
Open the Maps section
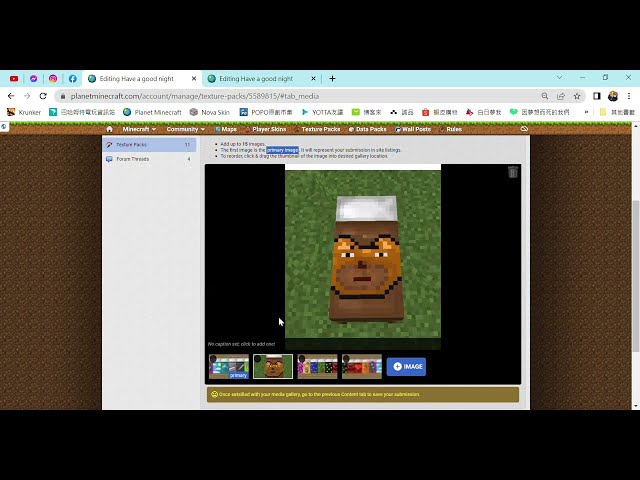tap(226, 129)
